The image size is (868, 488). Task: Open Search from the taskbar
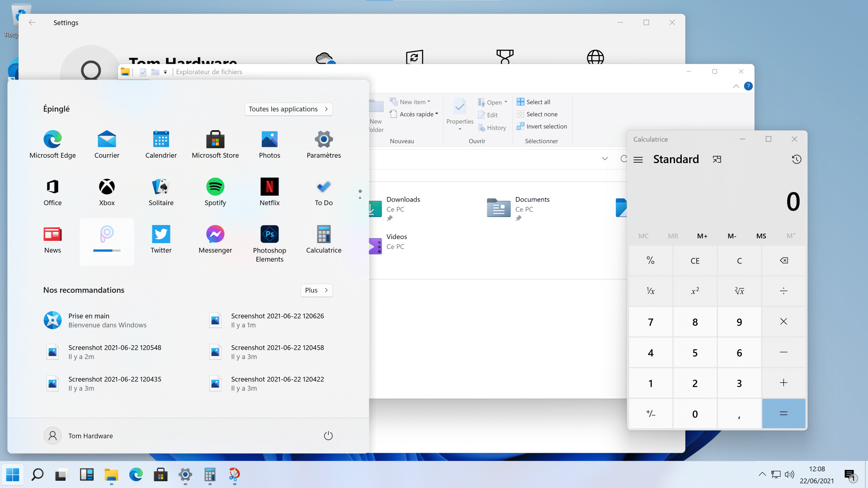[37, 474]
